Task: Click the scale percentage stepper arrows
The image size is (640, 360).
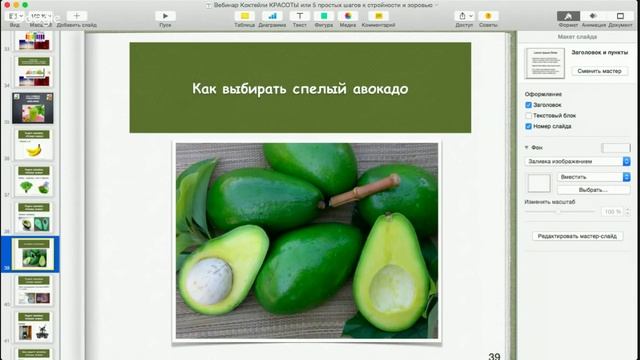Action: tap(628, 211)
